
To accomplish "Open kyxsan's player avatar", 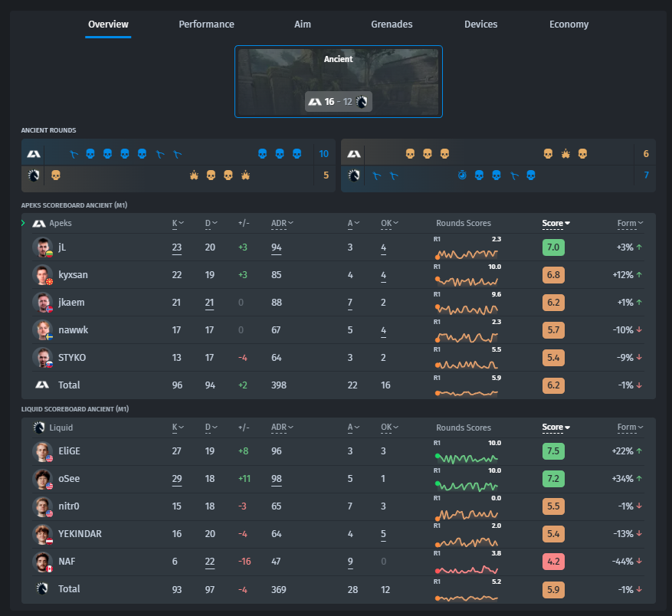I will (42, 275).
